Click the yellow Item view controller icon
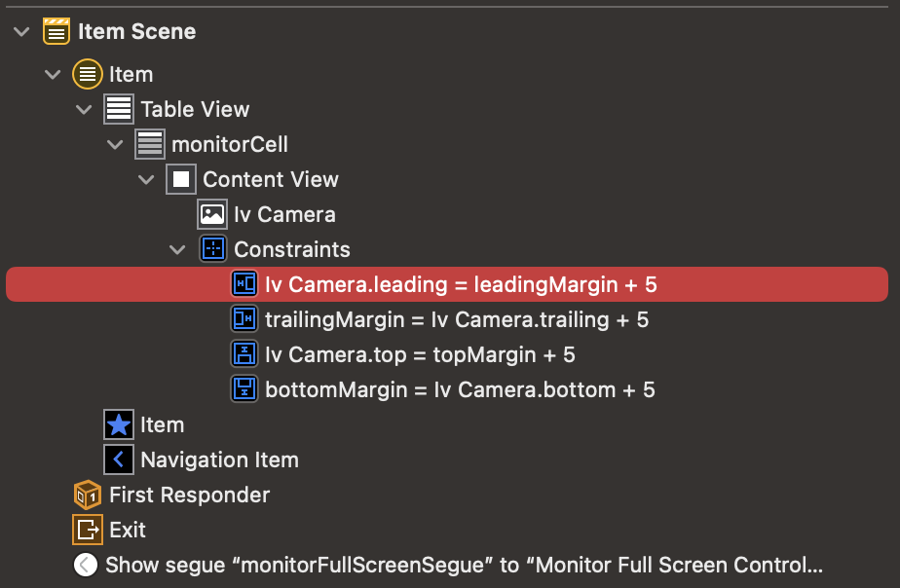This screenshot has height=588, width=900. click(88, 74)
